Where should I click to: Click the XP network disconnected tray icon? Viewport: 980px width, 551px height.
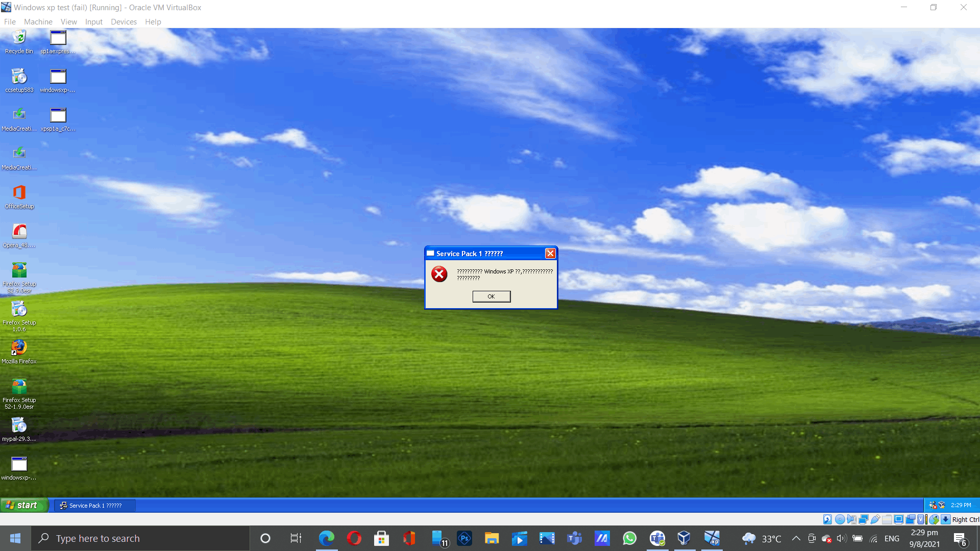tap(933, 505)
